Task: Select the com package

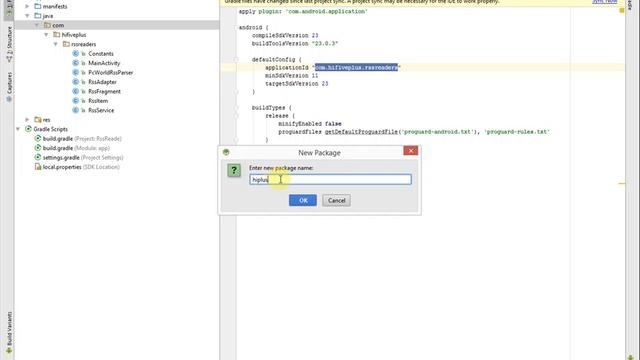Action: tap(58, 25)
